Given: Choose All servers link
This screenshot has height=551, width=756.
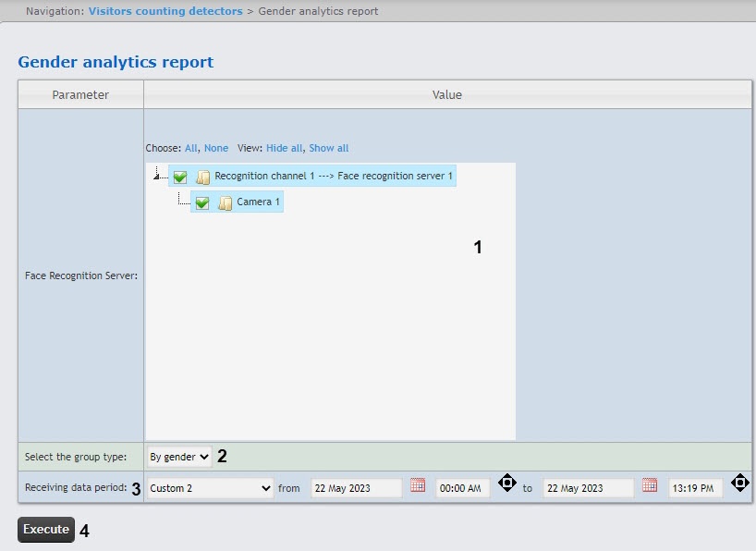Looking at the screenshot, I should (190, 148).
